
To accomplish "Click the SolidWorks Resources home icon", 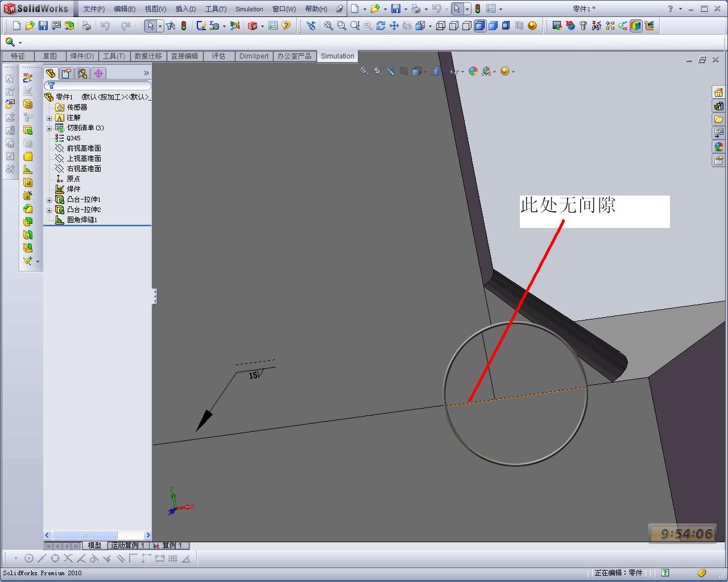I will (x=718, y=93).
